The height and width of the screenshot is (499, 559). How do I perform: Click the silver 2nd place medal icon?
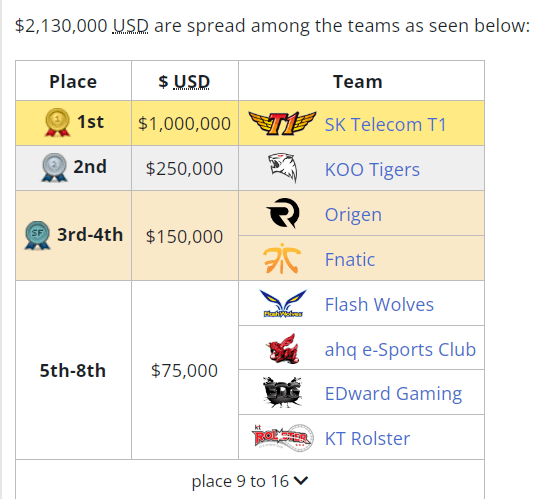54,168
